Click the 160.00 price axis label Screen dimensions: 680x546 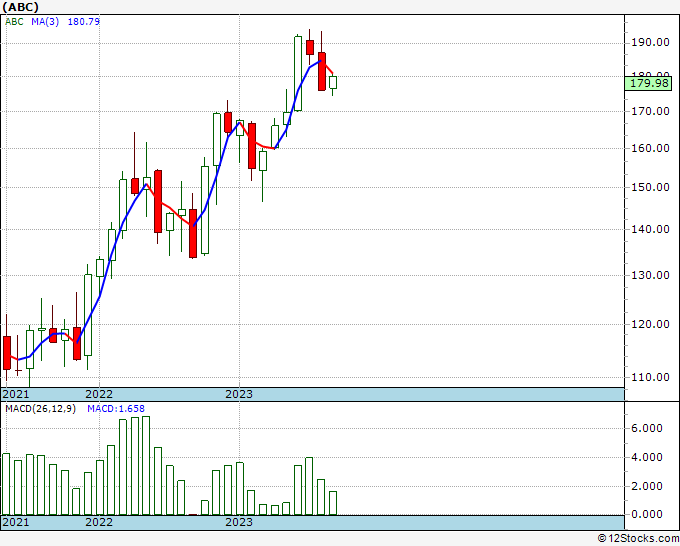[x=650, y=148]
